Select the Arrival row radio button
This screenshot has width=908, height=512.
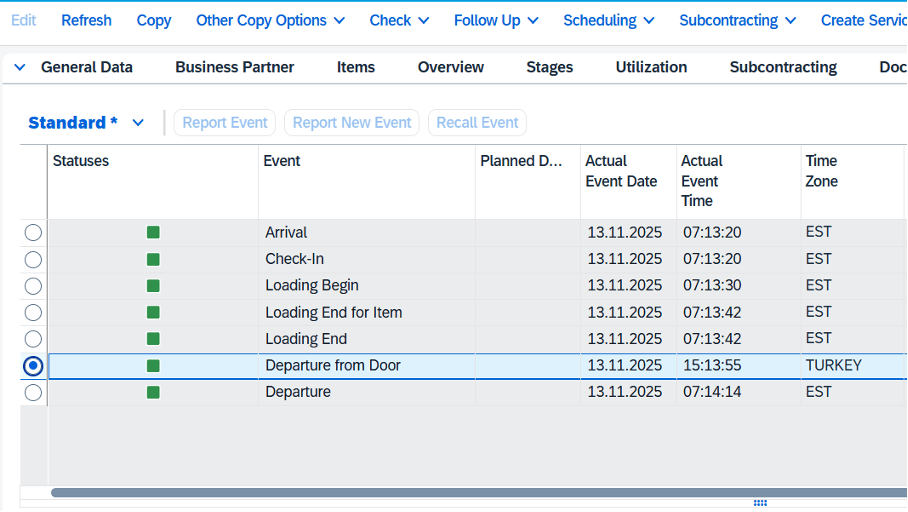pyautogui.click(x=33, y=233)
